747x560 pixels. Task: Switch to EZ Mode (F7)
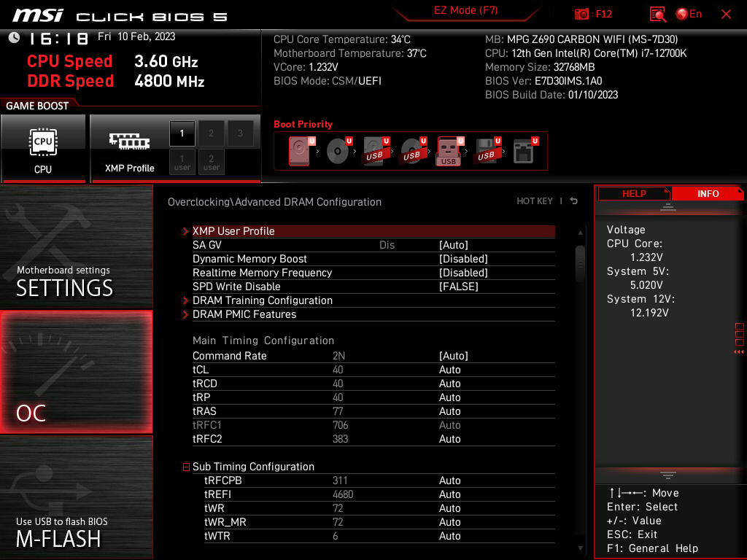click(466, 10)
